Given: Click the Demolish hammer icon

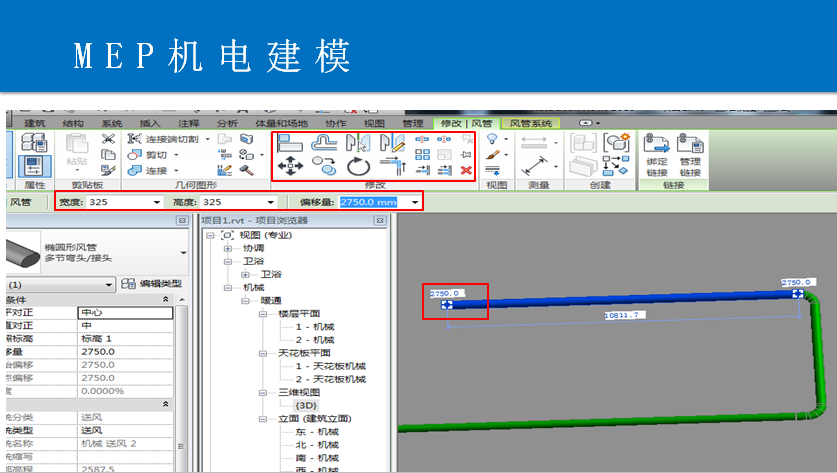Looking at the screenshot, I should click(x=246, y=170).
